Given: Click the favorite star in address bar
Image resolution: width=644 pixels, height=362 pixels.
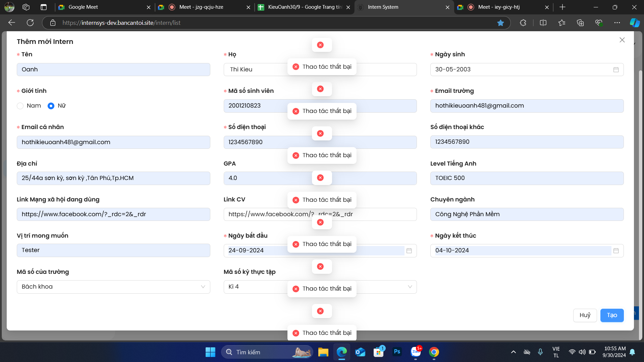Looking at the screenshot, I should [500, 23].
